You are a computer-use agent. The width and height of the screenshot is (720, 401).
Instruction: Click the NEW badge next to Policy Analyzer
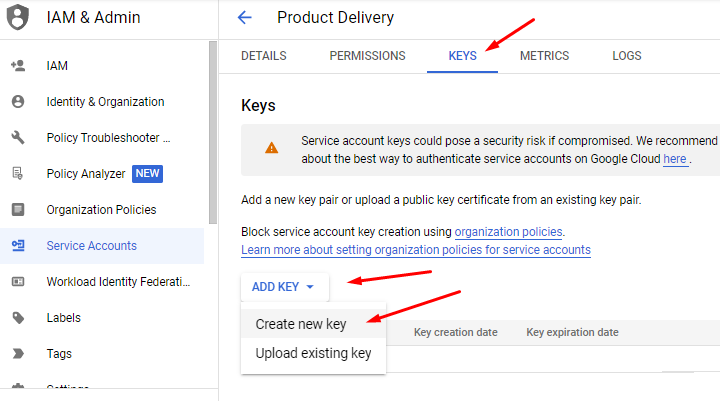point(147,174)
